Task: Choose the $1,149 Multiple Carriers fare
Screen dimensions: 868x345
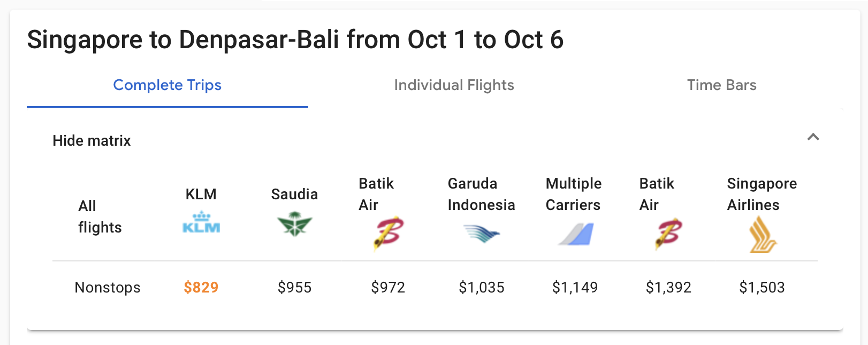Action: click(575, 288)
